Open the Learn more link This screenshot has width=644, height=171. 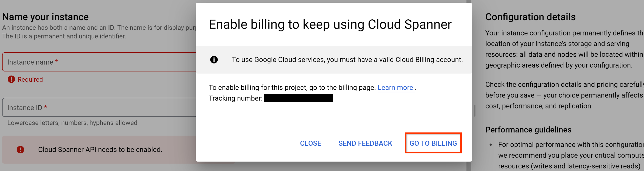395,87
